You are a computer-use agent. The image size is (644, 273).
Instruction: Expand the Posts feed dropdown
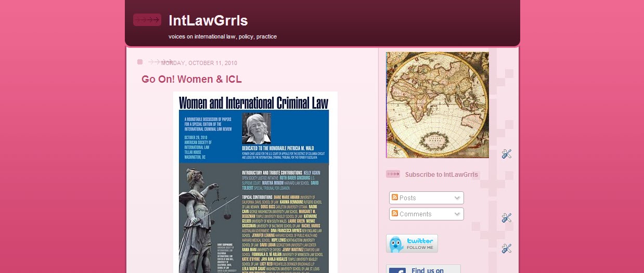click(x=427, y=198)
